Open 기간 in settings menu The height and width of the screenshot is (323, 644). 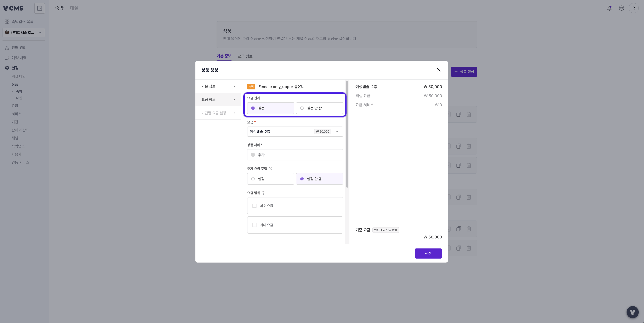15,122
